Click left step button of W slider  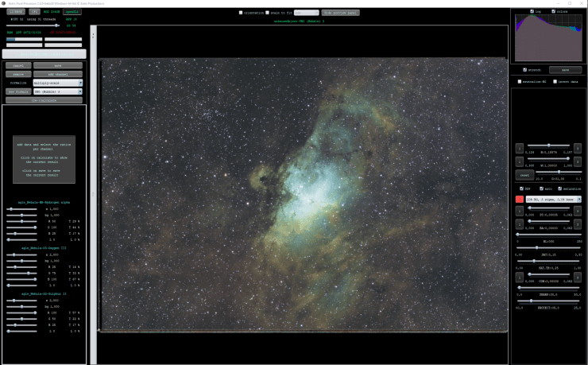(520, 161)
